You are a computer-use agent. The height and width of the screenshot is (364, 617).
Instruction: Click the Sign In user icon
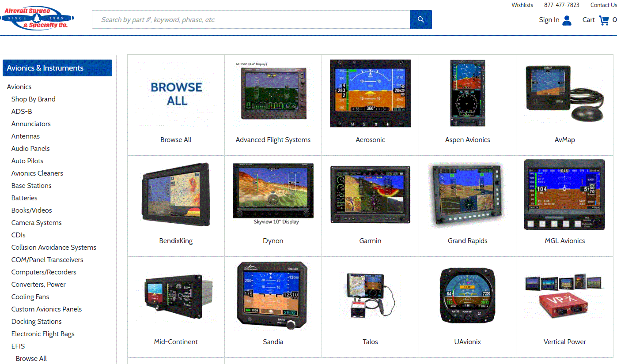click(x=567, y=20)
